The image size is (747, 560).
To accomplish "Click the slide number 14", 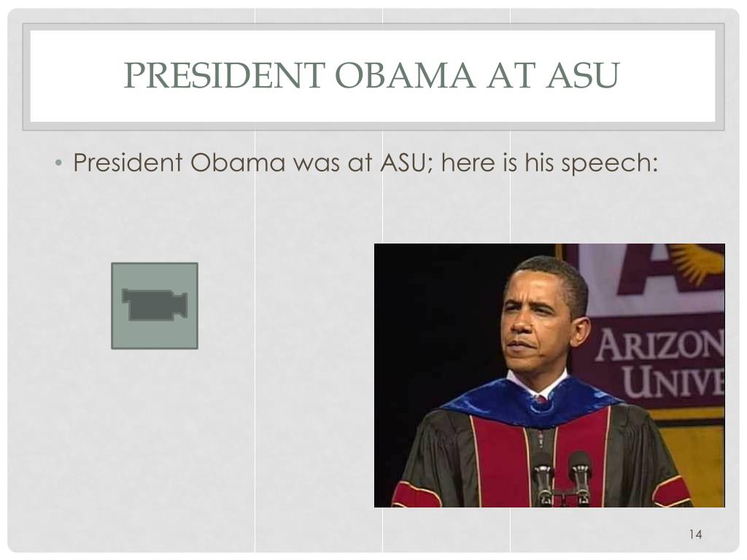I will (695, 534).
